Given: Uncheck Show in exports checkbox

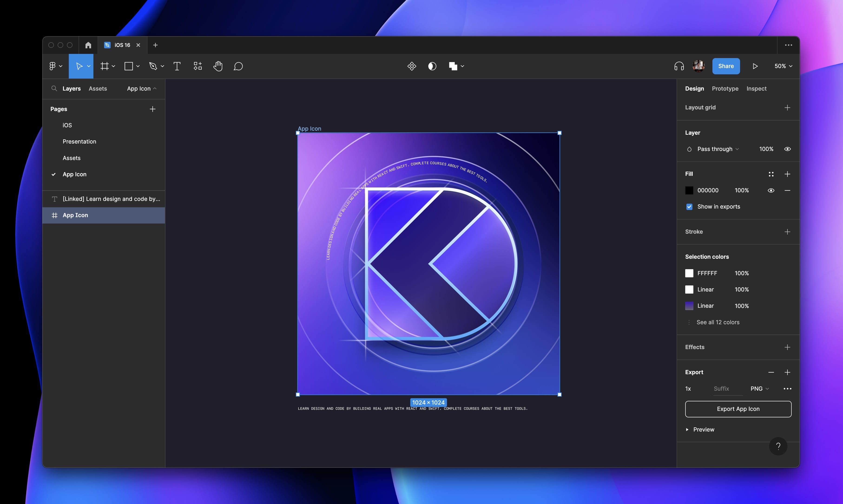Looking at the screenshot, I should tap(689, 207).
